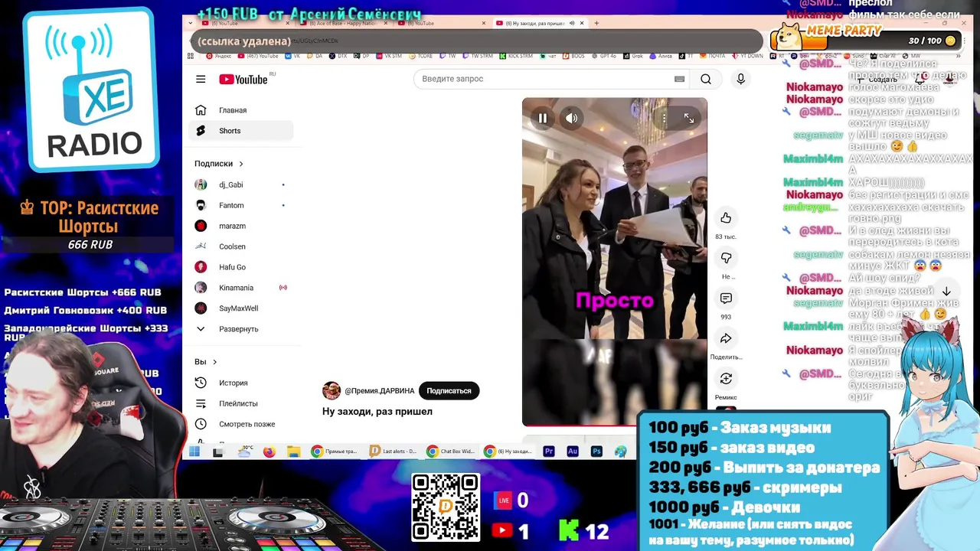Click the Премия.ДАРВИНА channel avatar
This screenshot has height=551, width=980.
[331, 391]
